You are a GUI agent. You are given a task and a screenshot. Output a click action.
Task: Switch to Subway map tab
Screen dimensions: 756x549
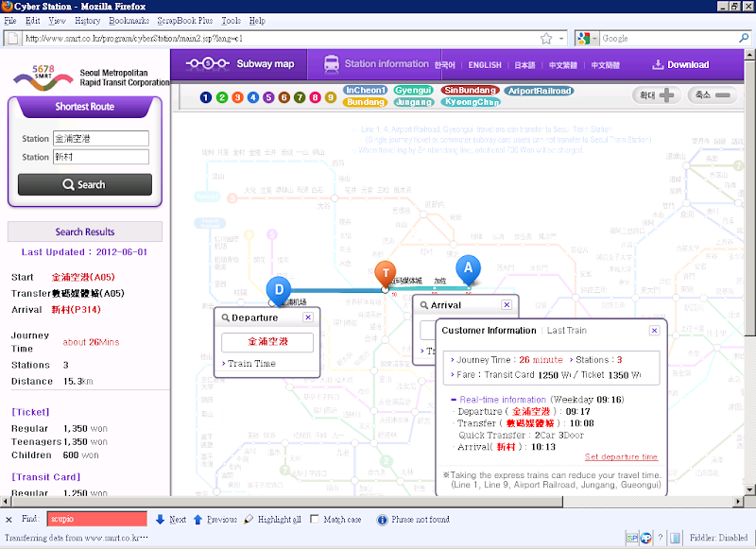(x=240, y=64)
